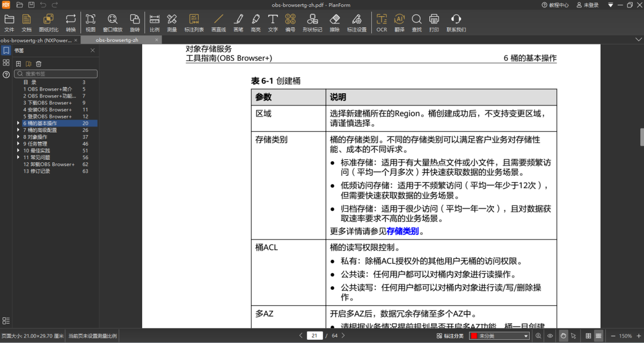Expand the 常见问题 bookmark node

click(x=18, y=158)
